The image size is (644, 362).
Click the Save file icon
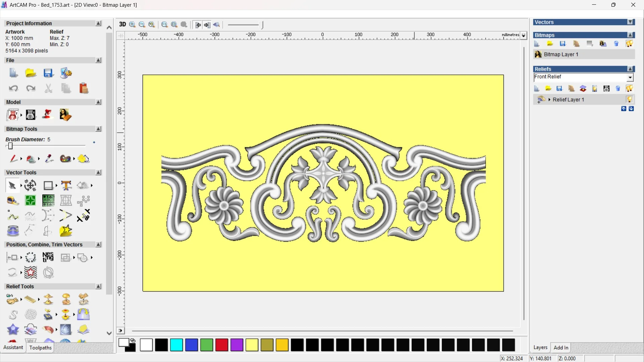click(x=48, y=73)
